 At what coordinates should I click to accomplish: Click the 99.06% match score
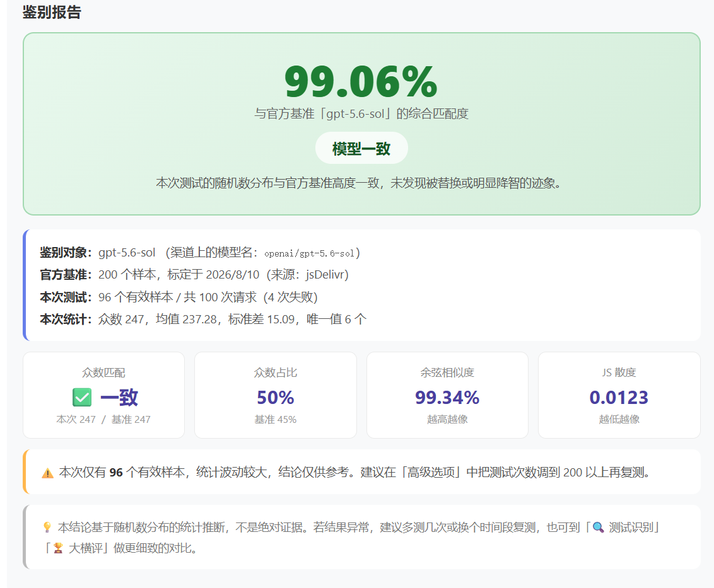tap(361, 82)
